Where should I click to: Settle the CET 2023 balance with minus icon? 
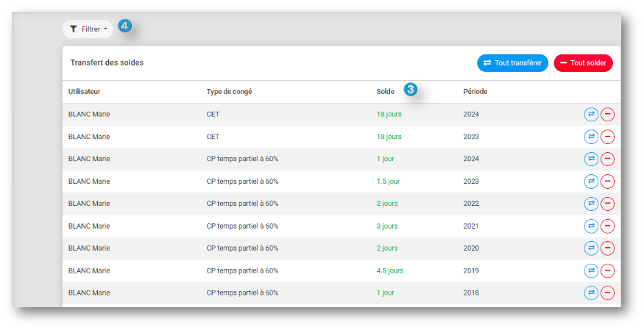click(x=607, y=137)
